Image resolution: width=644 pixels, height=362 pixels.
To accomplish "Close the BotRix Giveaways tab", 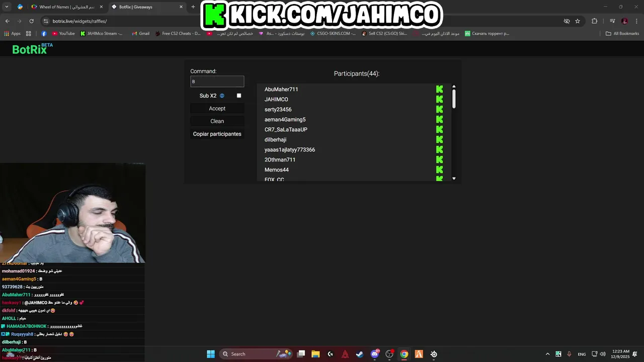I will coord(181,7).
